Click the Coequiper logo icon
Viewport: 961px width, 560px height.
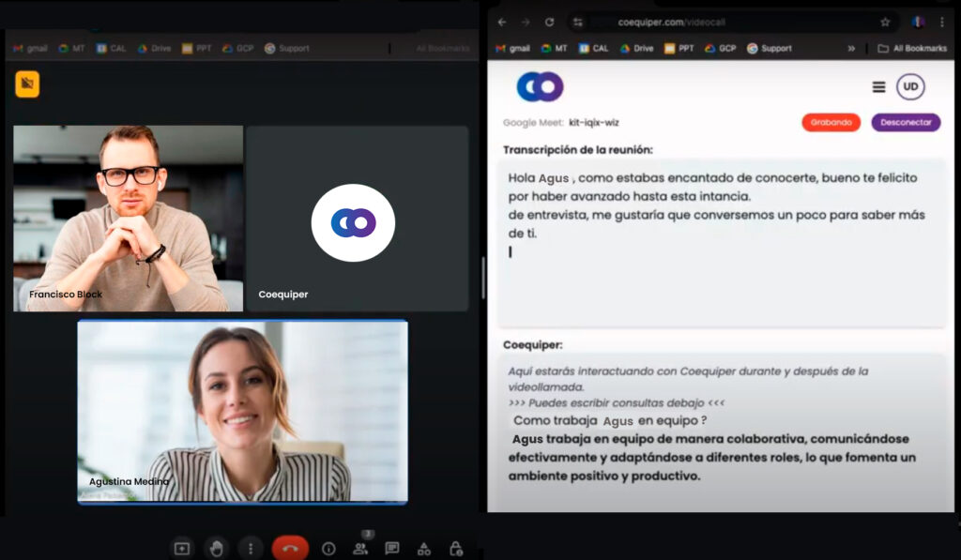[x=541, y=85]
